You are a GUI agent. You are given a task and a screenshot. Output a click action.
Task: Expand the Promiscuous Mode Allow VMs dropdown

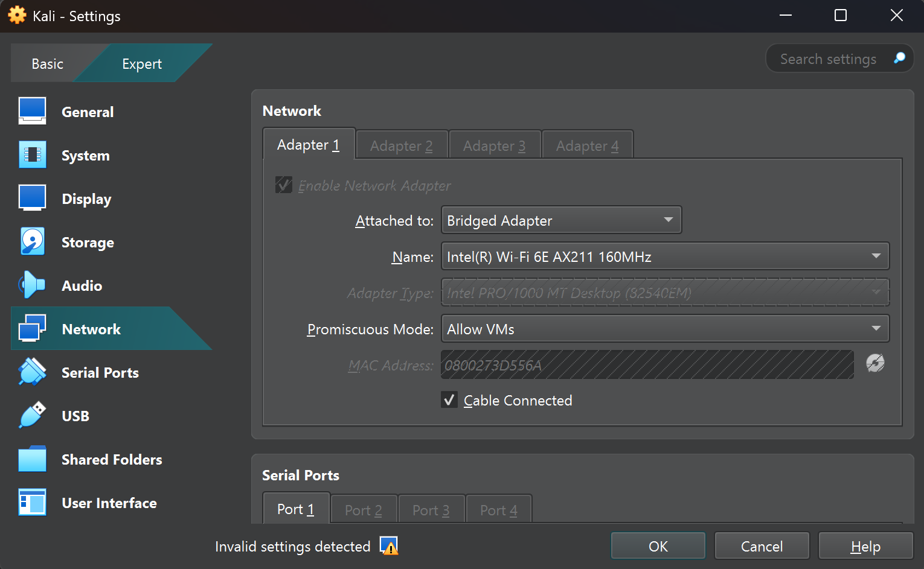pos(666,329)
